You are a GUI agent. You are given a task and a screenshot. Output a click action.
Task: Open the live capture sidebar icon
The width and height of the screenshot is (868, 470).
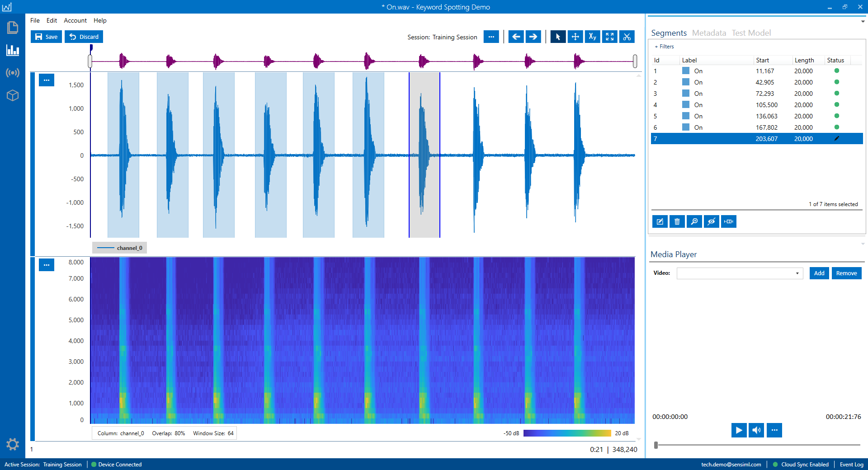[x=13, y=73]
